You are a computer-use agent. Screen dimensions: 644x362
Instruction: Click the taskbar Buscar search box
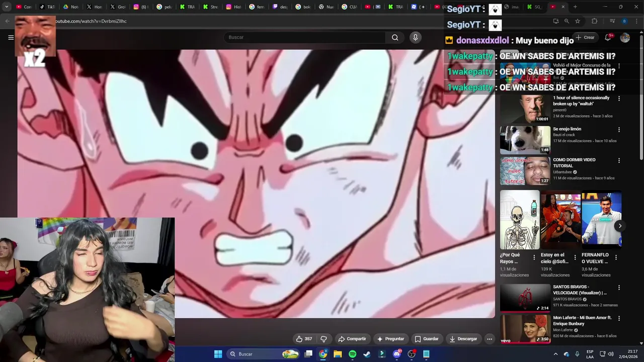(262, 354)
